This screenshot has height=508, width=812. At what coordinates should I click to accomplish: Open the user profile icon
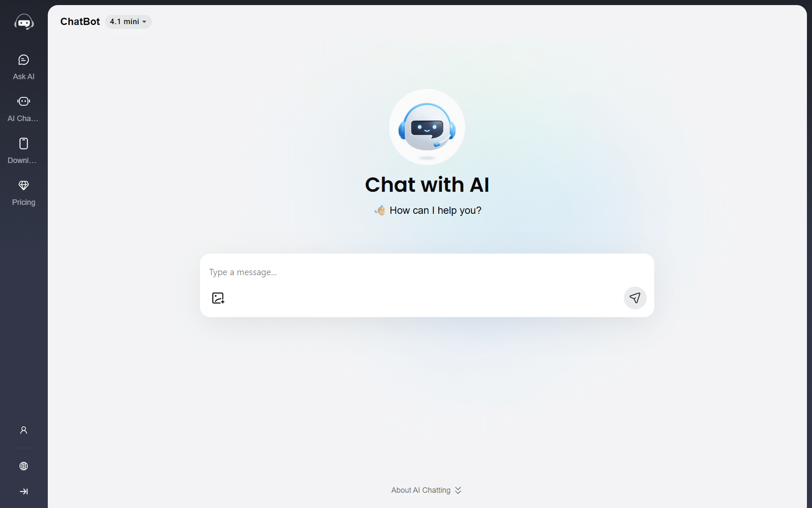point(24,430)
